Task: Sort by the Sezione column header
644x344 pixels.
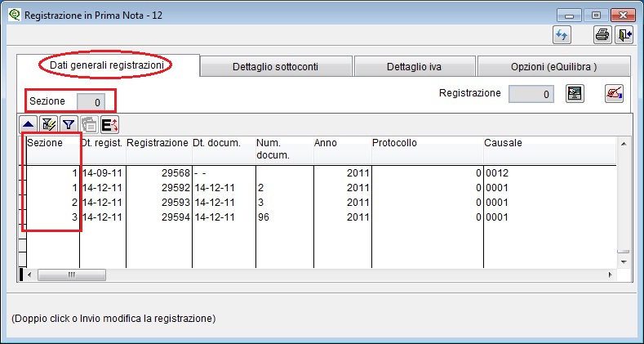Action: (53, 150)
